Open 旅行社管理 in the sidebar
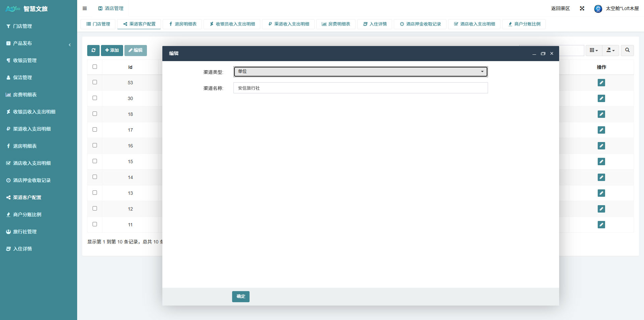Viewport: 644px width, 320px height. 39,232
